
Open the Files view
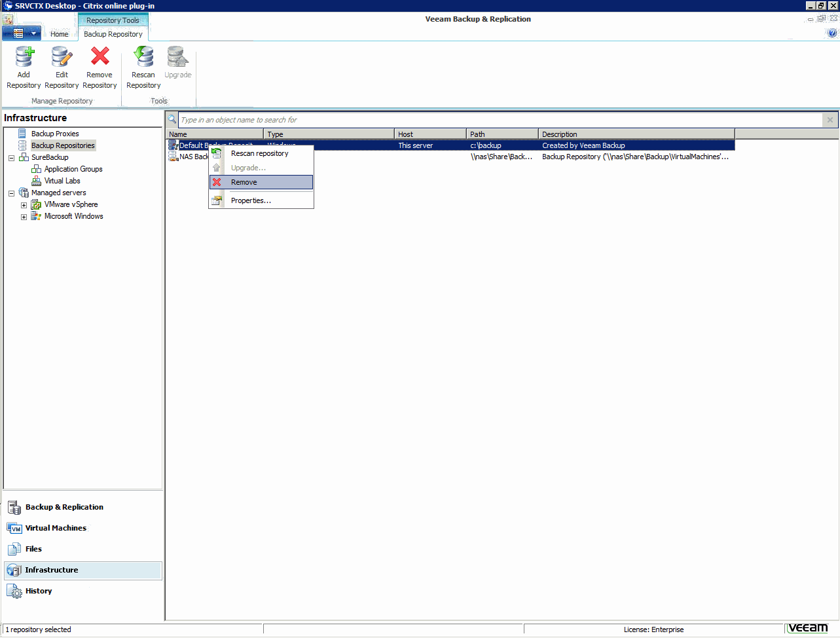point(83,549)
